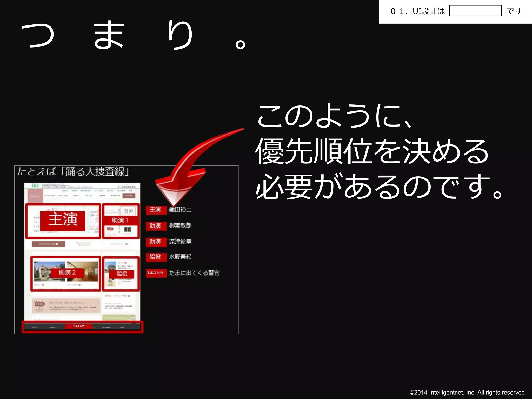The height and width of the screenshot is (399, 532).
Task: Click the '助演' tag beside 柳葉敏郎
Action: (x=156, y=226)
